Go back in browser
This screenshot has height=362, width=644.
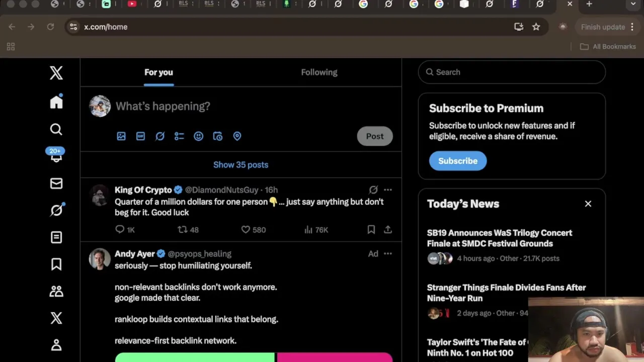[x=12, y=27]
